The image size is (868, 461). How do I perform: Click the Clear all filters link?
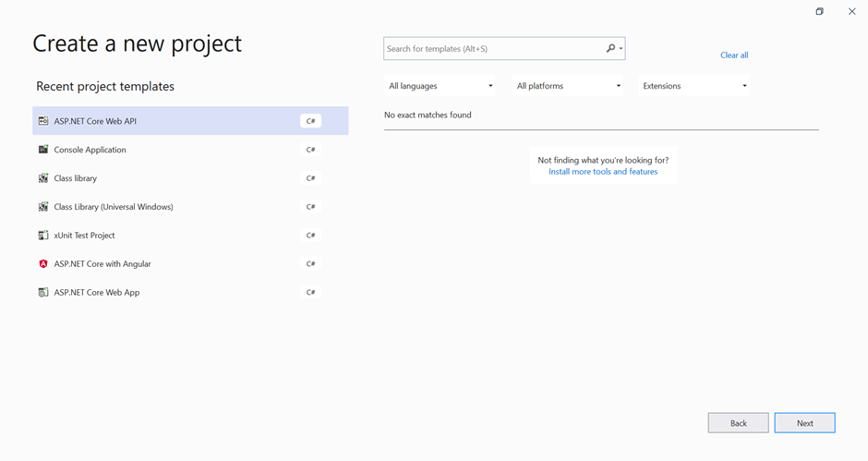click(x=734, y=55)
